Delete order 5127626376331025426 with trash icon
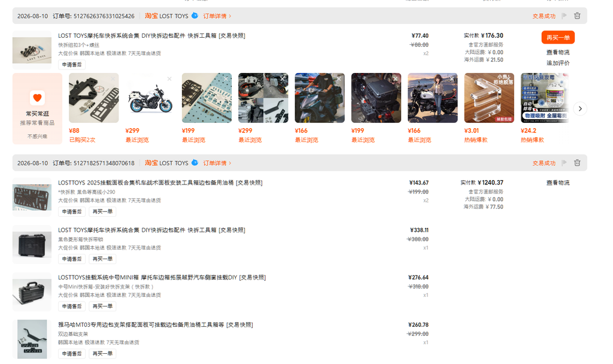Viewport: 613px width, 364px height. [577, 16]
